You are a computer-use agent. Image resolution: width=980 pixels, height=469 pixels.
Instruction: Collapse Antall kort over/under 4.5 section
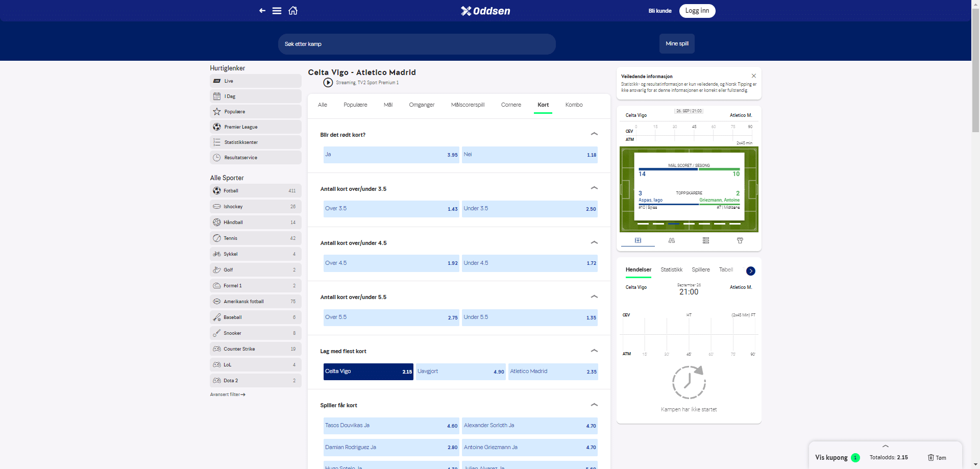[x=594, y=242]
